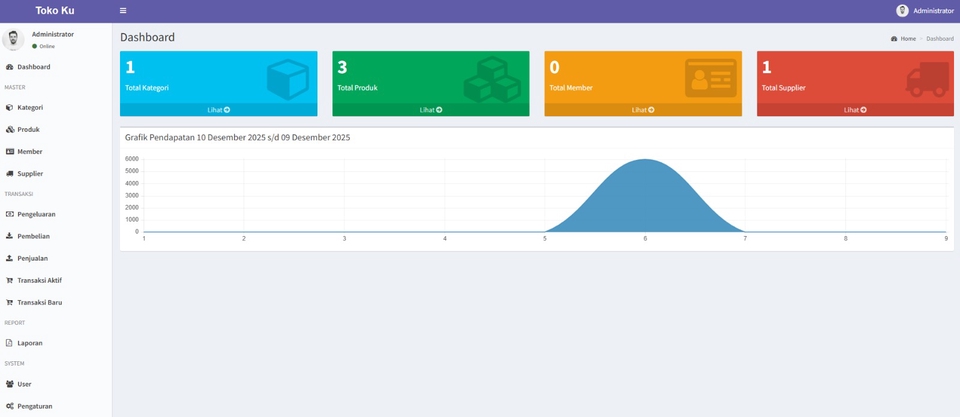Screen dimensions: 960x417
Task: Go to the User management page
Action: click(x=24, y=384)
